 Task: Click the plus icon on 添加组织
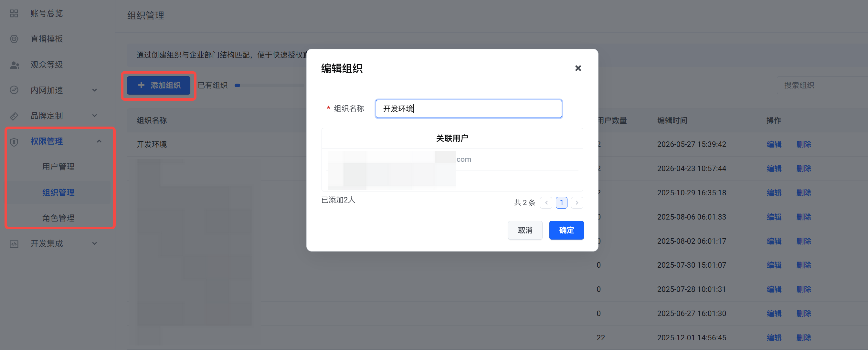tap(141, 85)
